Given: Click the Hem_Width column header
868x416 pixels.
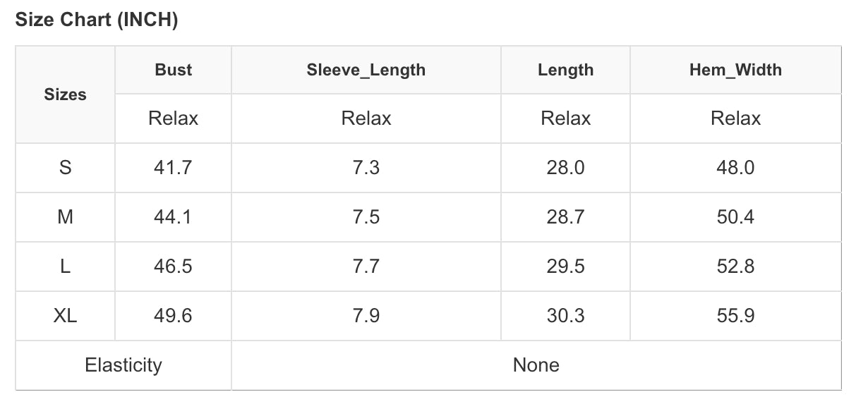Looking at the screenshot, I should pyautogui.click(x=735, y=70).
